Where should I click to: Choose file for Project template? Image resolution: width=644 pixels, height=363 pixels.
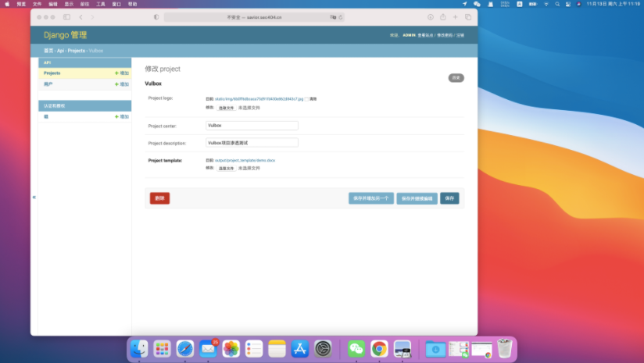tap(226, 168)
